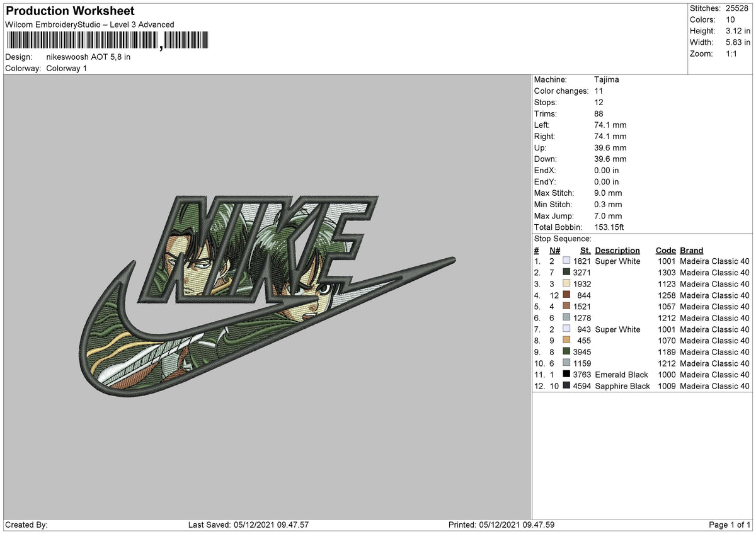This screenshot has width=756, height=534.
Task: Click the design name nikeswoosh AOT 5,8 in
Action: pos(88,56)
